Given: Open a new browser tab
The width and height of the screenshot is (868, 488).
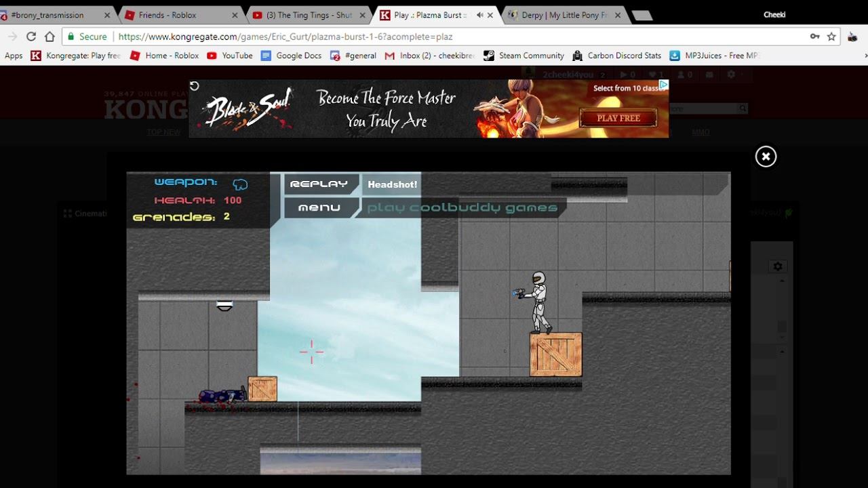Looking at the screenshot, I should pos(642,15).
